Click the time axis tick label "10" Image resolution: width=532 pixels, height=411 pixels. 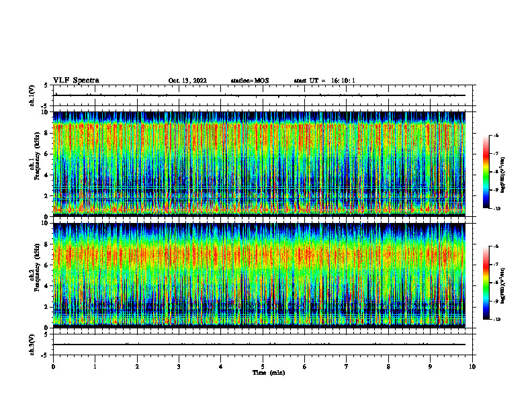click(472, 367)
